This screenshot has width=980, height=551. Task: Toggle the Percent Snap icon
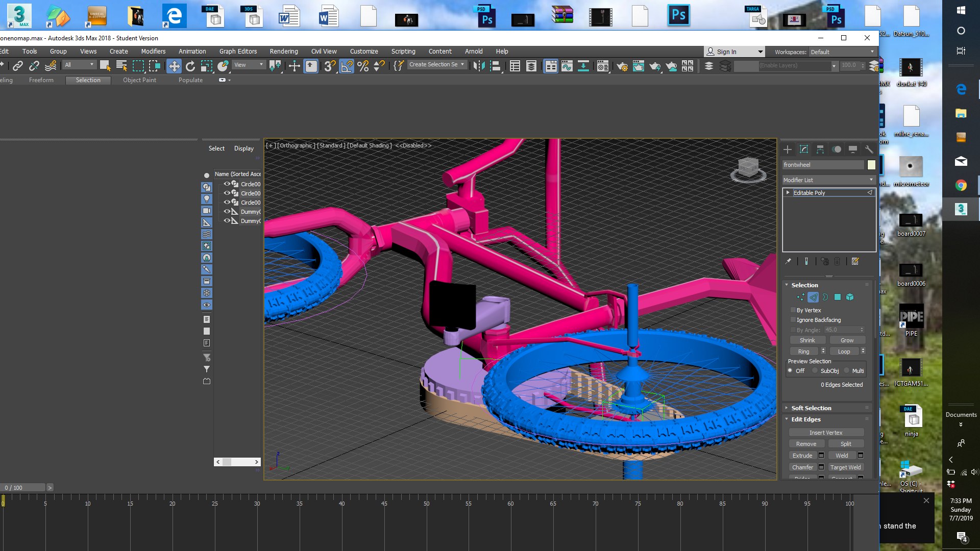click(x=363, y=66)
